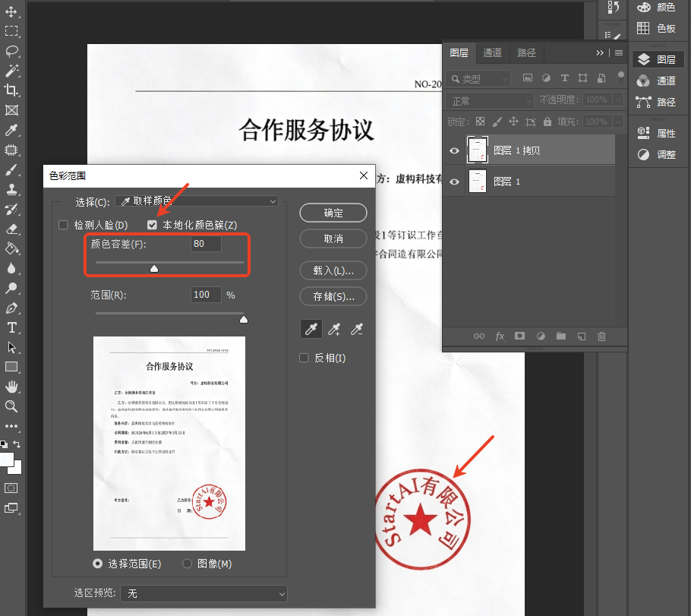Select the Pen tool

click(11, 308)
